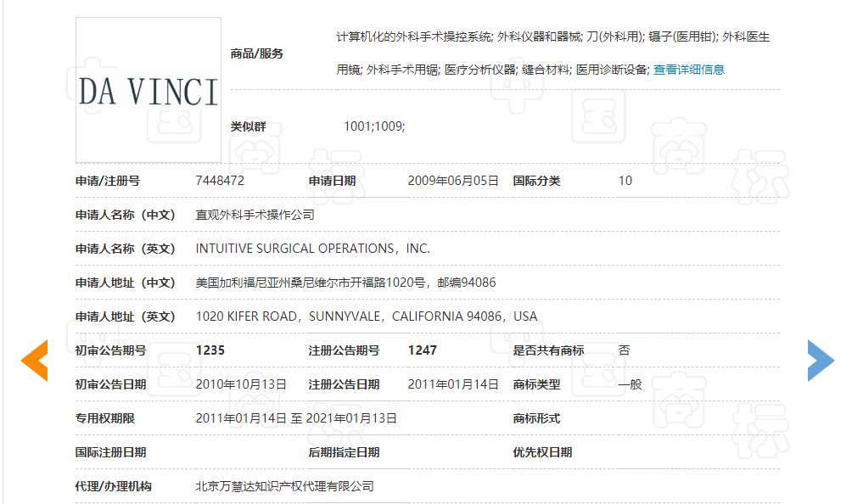852x504 pixels.
Task: Click the 注册公告日期 label
Action: tap(344, 384)
